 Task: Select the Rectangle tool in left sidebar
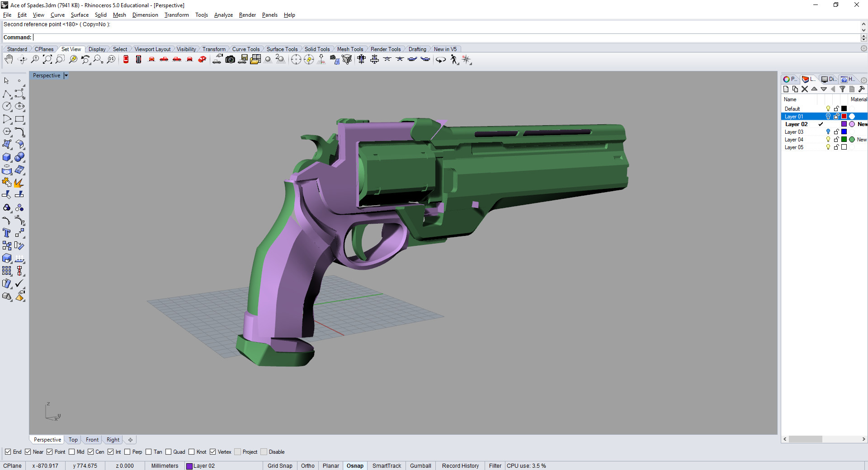point(19,119)
